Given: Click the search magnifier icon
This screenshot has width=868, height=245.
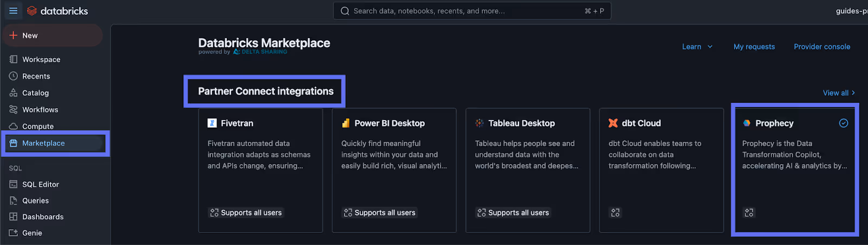Looking at the screenshot, I should point(344,11).
